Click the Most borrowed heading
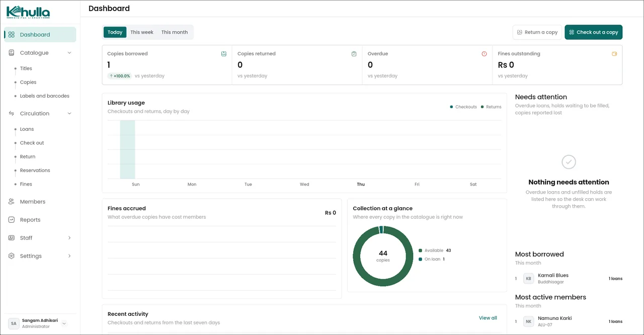 pos(539,255)
